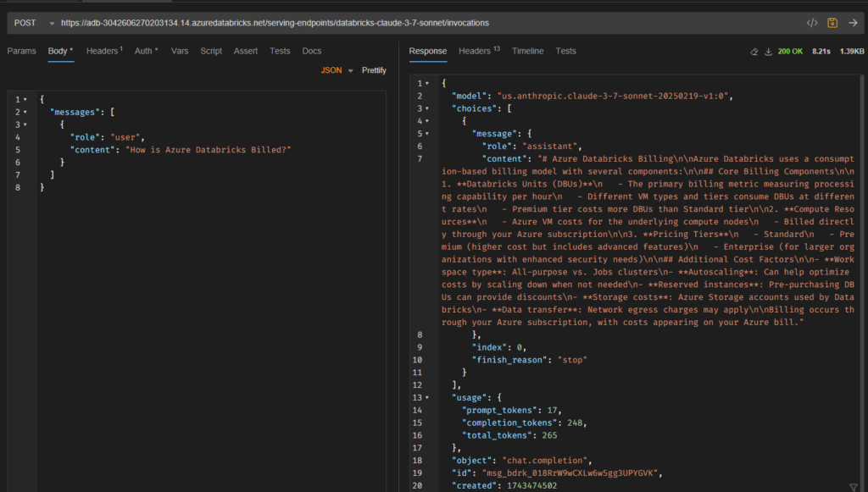Image resolution: width=868 pixels, height=492 pixels.
Task: Open the response Timeline tab
Action: pyautogui.click(x=527, y=51)
